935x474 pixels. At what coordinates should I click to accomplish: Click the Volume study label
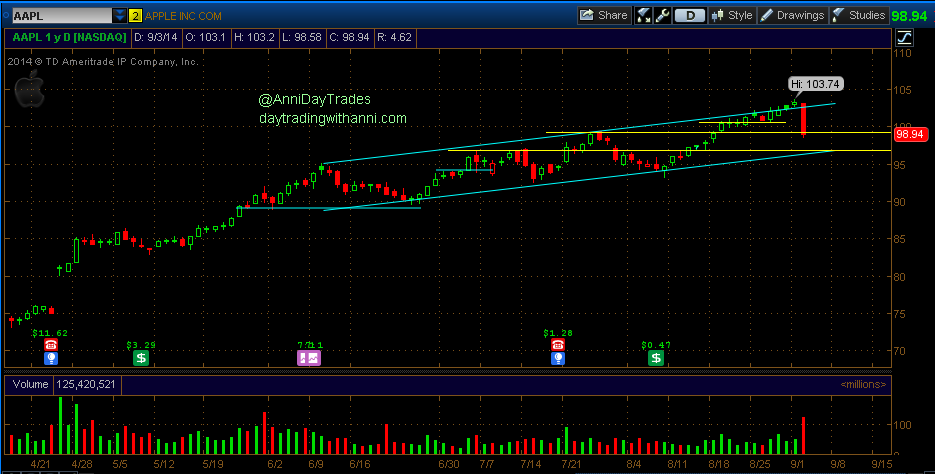[30, 385]
